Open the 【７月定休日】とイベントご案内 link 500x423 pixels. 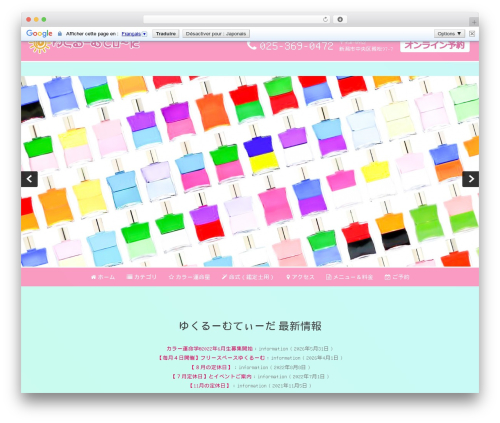pos(211,376)
